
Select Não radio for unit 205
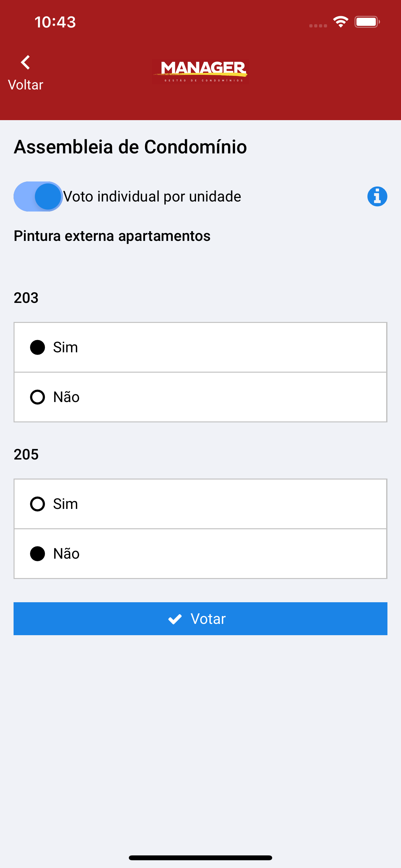pos(37,554)
